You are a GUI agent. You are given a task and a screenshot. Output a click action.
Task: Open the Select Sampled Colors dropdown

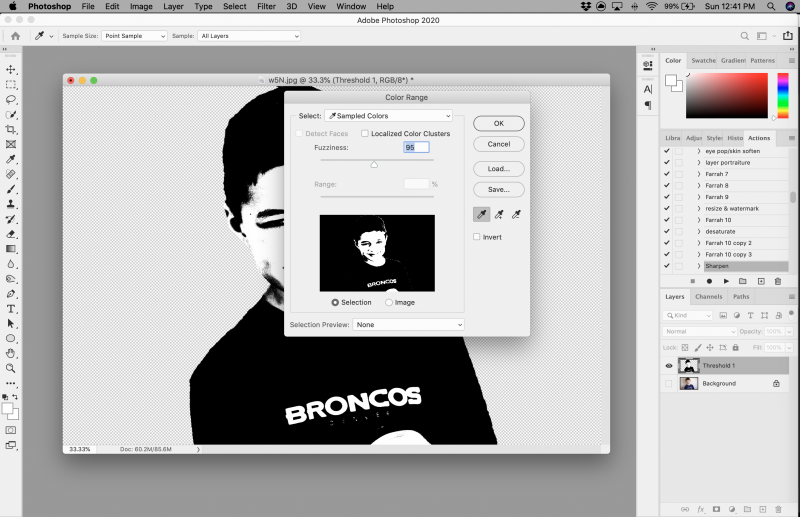point(389,116)
